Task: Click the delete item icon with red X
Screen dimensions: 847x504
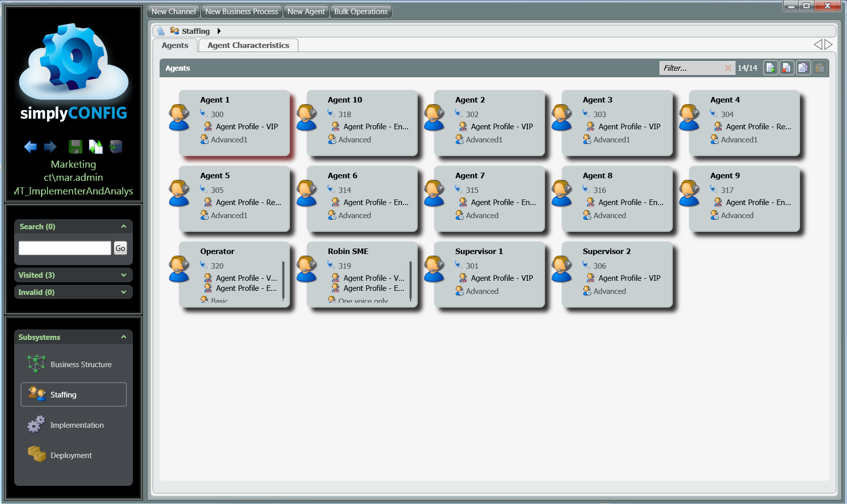Action: coord(786,68)
